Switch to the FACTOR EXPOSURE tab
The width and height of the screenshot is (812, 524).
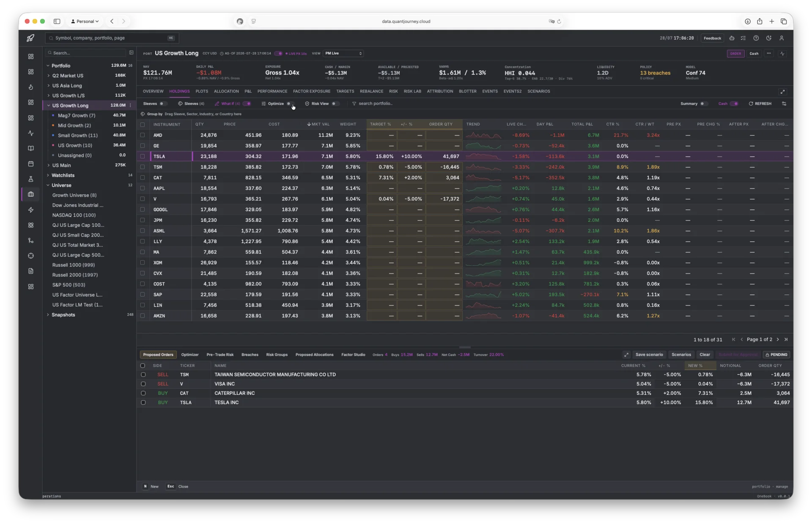[311, 91]
